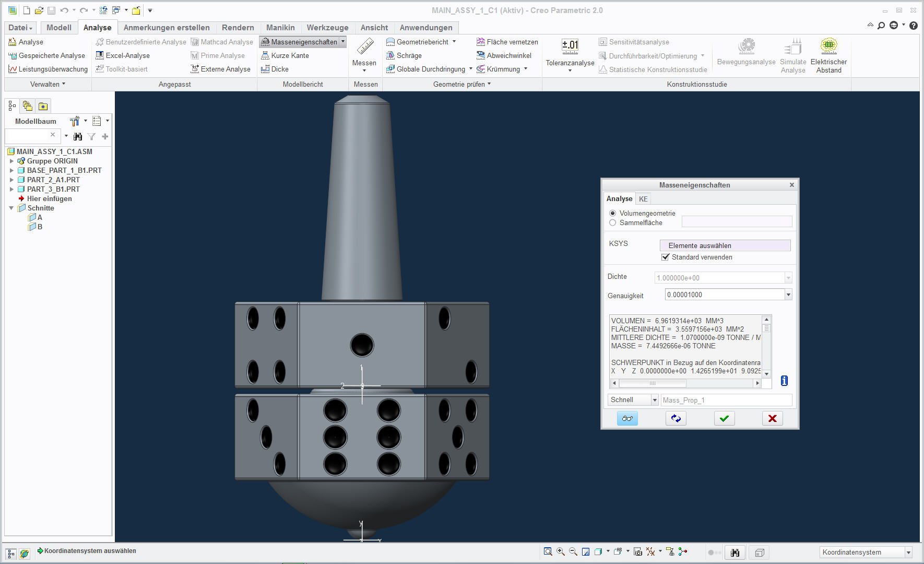Confirm the dialog with the green checkmark

coord(724,418)
